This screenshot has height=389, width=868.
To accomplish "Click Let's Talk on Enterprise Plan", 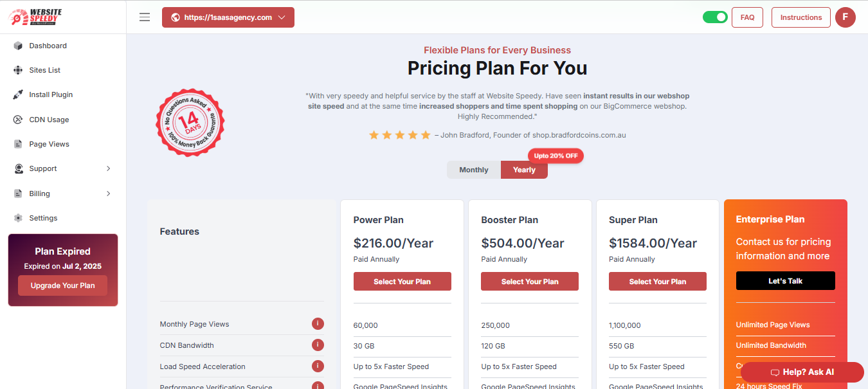I will [786, 281].
